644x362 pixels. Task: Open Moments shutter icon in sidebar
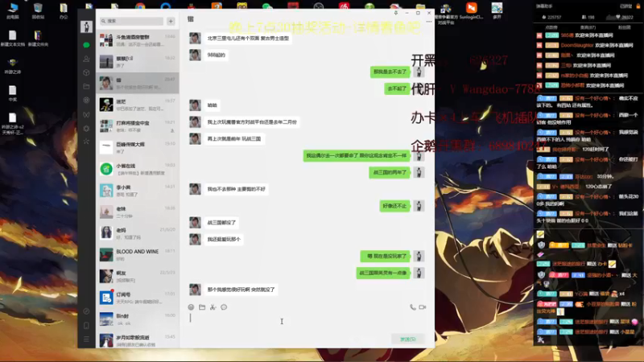coord(86,100)
